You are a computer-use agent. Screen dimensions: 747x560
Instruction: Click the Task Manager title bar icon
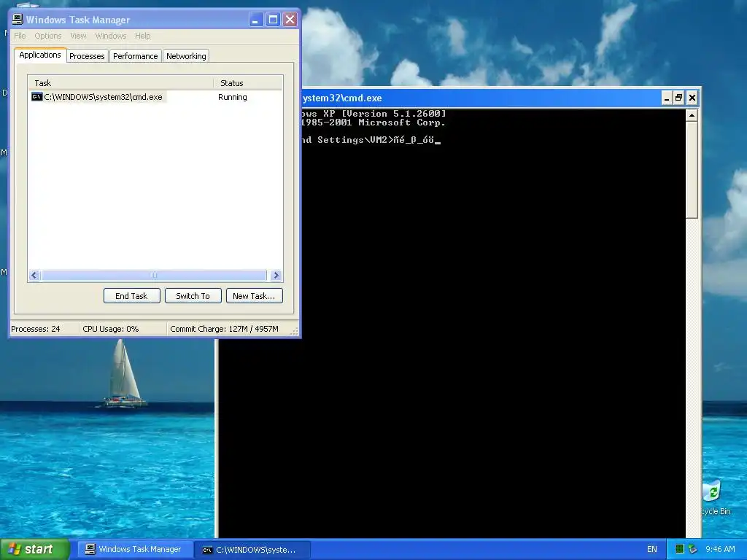tap(18, 20)
